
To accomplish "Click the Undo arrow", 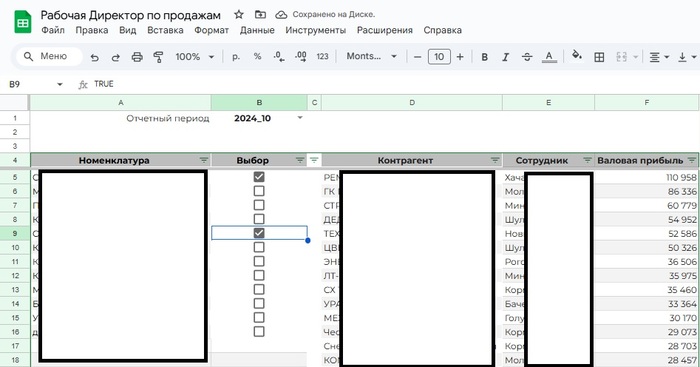I will [94, 57].
